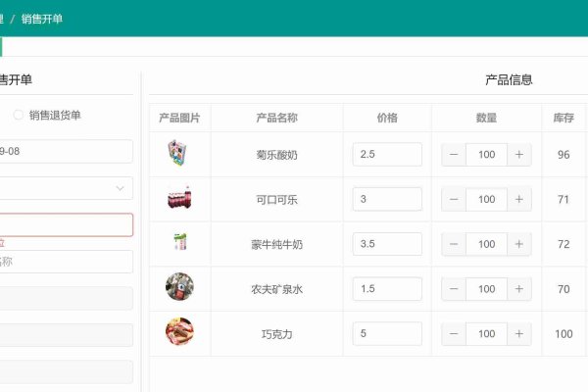This screenshot has height=392, width=588.
Task: Click stock value for 巧克力
Action: 563,334
